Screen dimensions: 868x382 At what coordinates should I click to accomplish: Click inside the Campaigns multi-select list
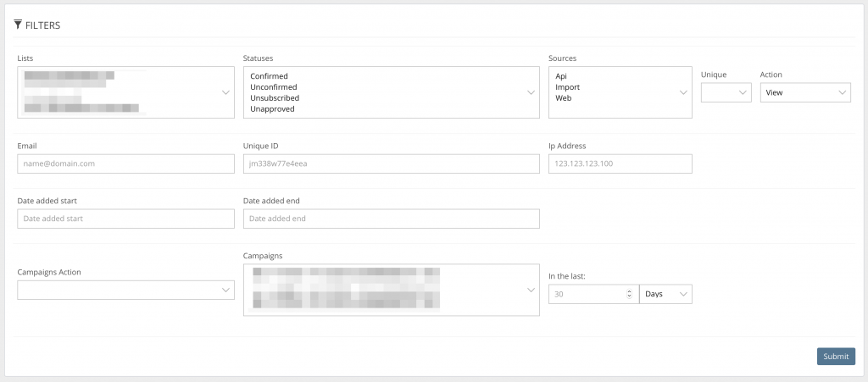pyautogui.click(x=381, y=291)
